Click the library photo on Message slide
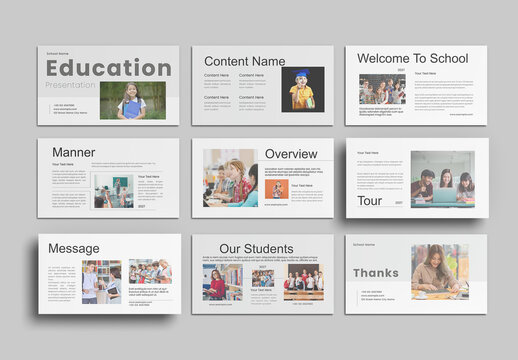Screen dimensions: 518x360 pos(102,282)
